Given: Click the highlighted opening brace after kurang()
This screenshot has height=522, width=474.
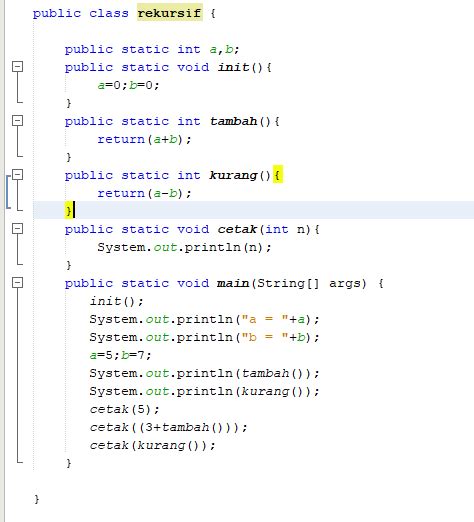Looking at the screenshot, I should pos(277,175).
